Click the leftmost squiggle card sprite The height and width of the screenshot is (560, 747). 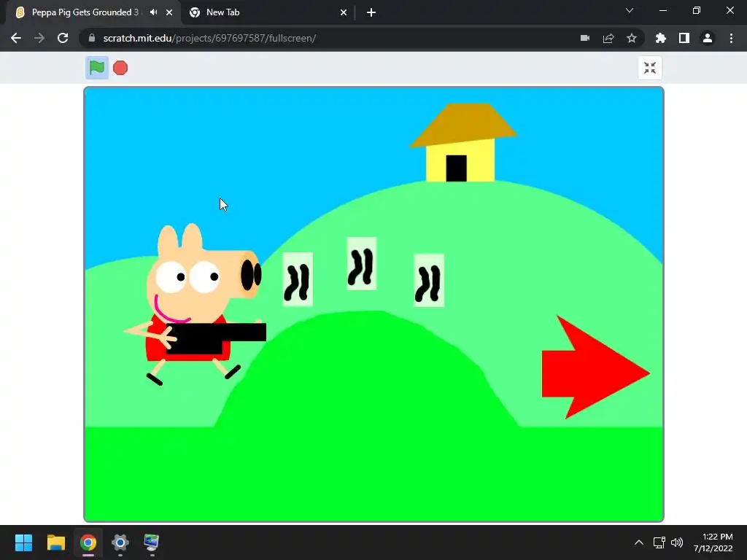click(298, 279)
